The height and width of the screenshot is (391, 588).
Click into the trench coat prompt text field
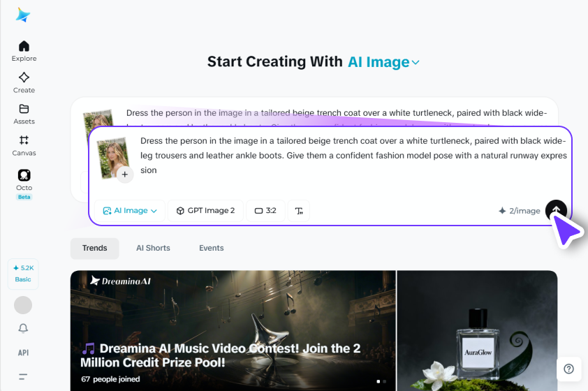point(353,156)
